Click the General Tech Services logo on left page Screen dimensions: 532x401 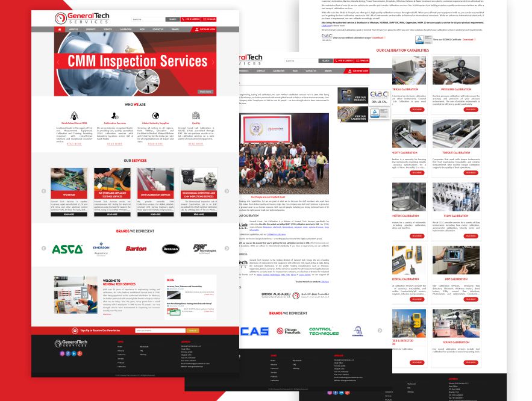point(82,18)
